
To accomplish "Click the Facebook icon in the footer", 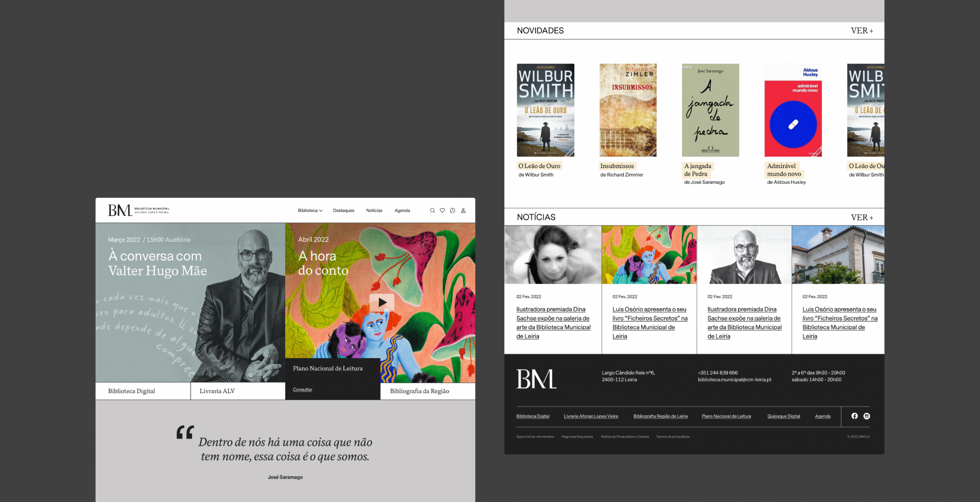I will pos(854,416).
